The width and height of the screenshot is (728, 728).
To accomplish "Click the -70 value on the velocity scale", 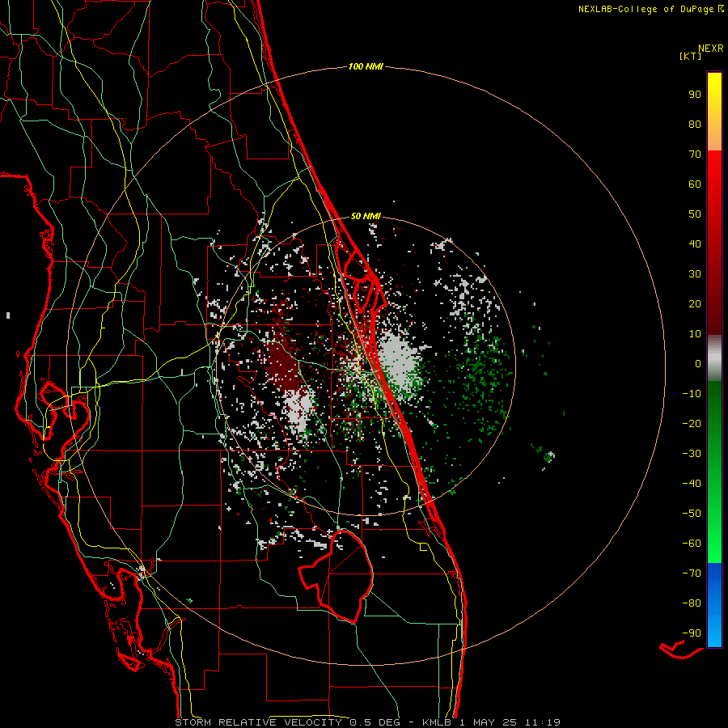I will [x=692, y=574].
